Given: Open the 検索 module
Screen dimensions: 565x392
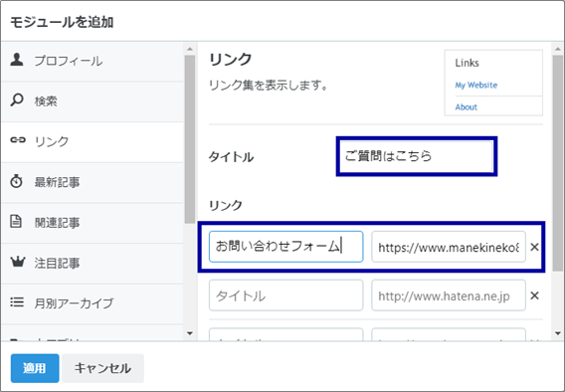Looking at the screenshot, I should 93,101.
